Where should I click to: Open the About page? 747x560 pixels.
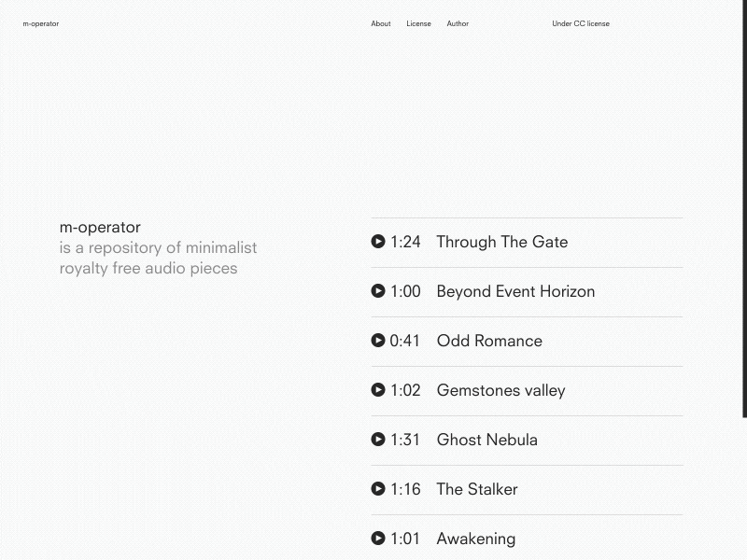pos(380,23)
